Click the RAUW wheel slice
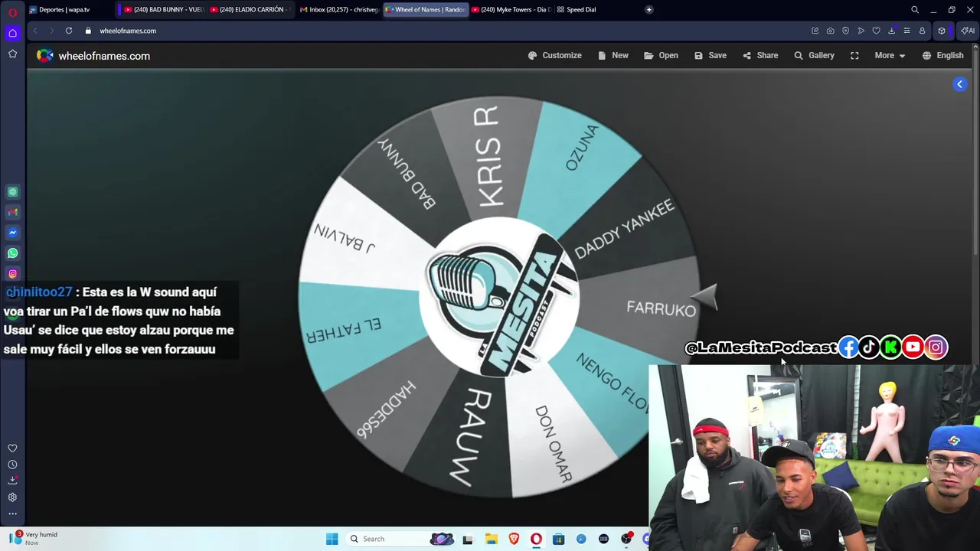This screenshot has height=551, width=980. [469, 437]
